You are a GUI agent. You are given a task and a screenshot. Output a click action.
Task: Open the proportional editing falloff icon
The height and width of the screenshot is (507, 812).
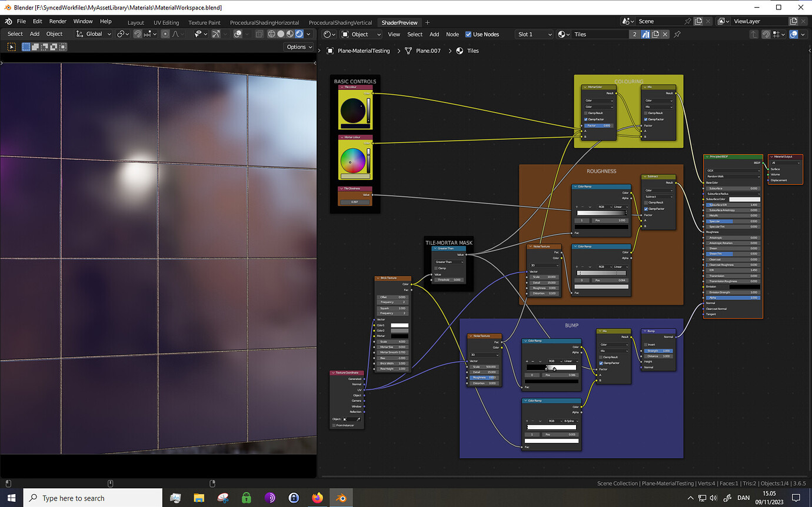[x=176, y=34]
